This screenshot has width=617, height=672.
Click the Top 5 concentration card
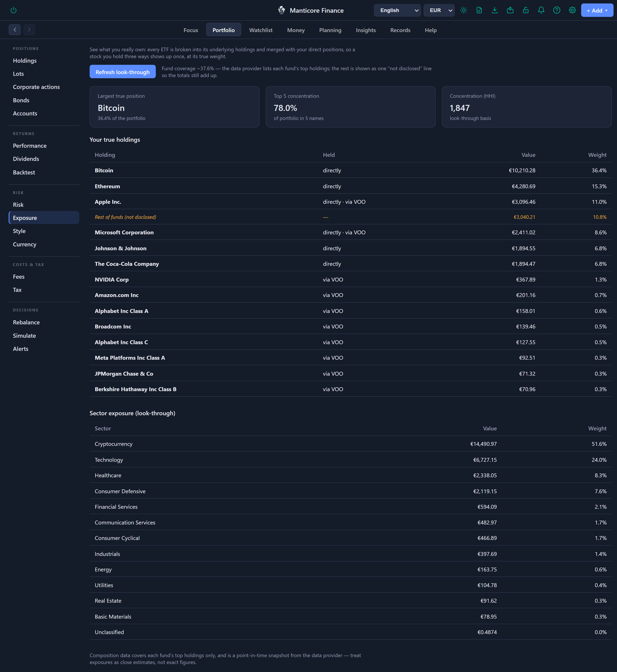pyautogui.click(x=351, y=107)
